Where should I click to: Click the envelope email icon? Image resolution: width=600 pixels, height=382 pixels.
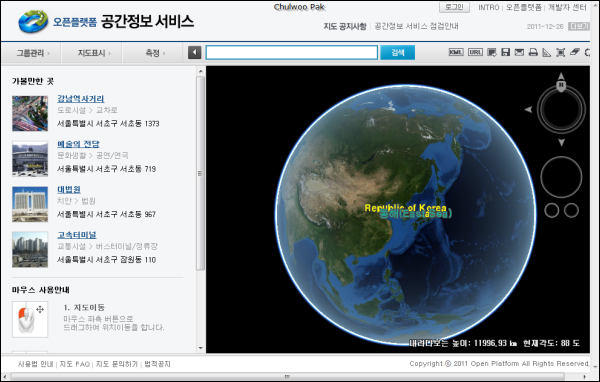coord(519,52)
